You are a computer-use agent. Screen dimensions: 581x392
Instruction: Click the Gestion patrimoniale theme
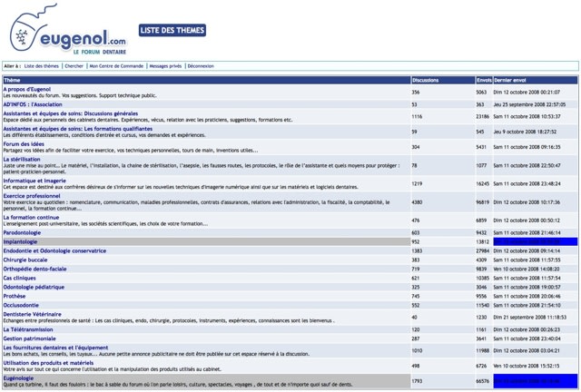point(29,338)
